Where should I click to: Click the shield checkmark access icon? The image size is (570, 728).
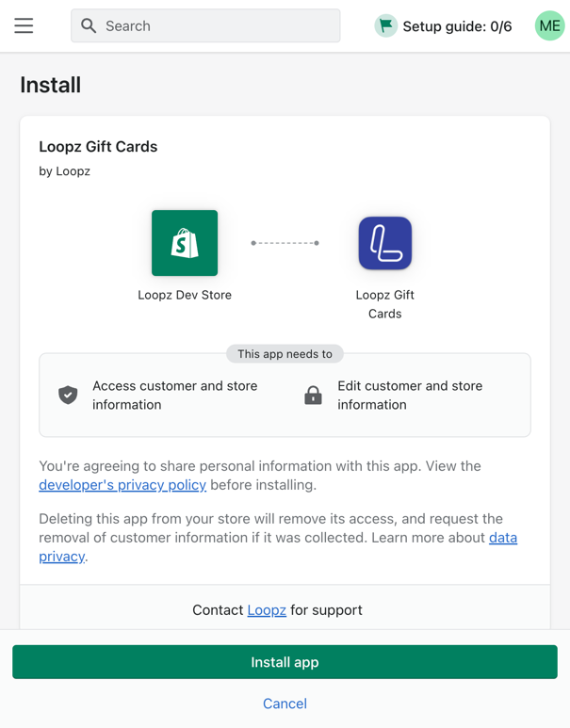(68, 395)
